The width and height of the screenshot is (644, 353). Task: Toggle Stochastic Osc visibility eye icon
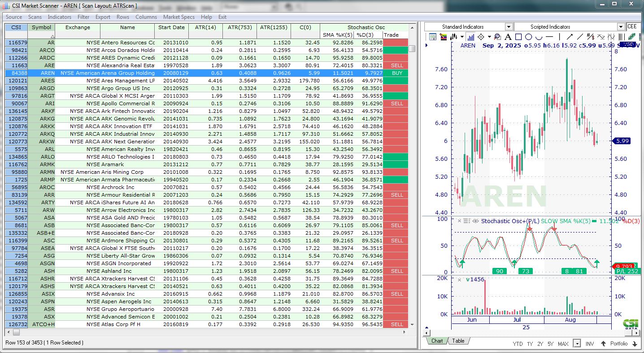point(475,221)
